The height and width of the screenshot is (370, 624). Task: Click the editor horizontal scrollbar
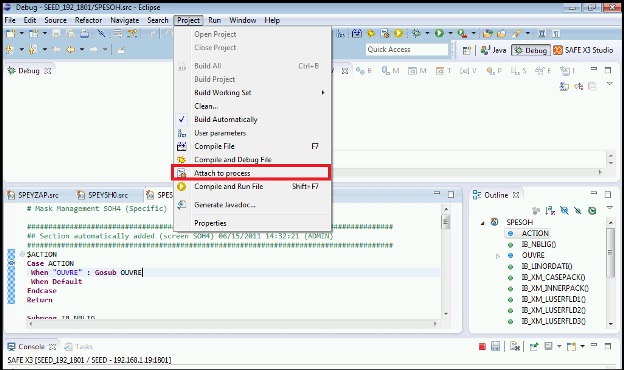[x=233, y=324]
